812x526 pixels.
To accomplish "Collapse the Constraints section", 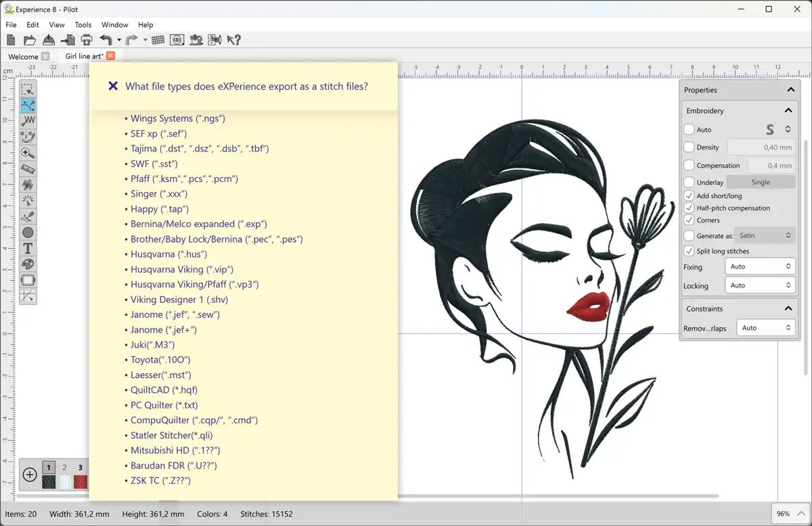I will click(788, 308).
